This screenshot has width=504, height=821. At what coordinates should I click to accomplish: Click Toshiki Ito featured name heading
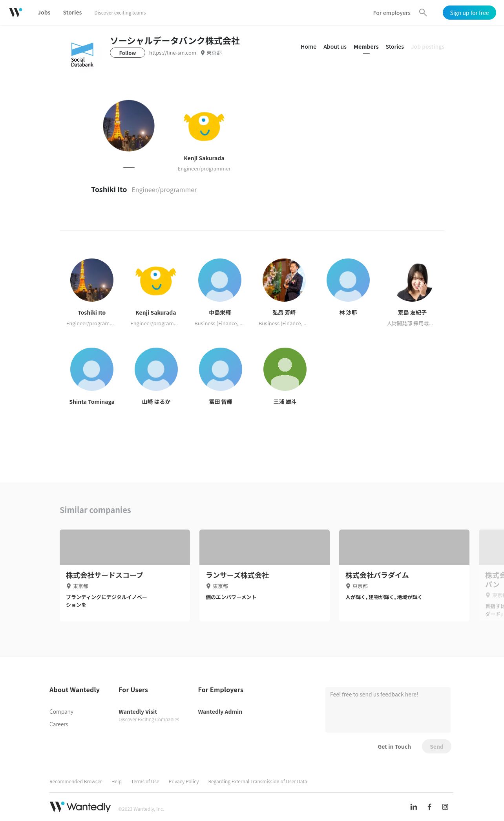click(109, 190)
